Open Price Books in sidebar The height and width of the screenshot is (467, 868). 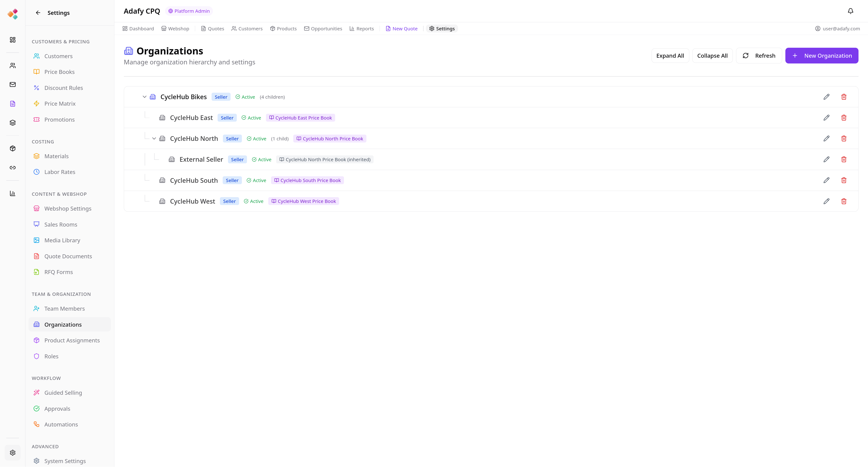coord(70,72)
